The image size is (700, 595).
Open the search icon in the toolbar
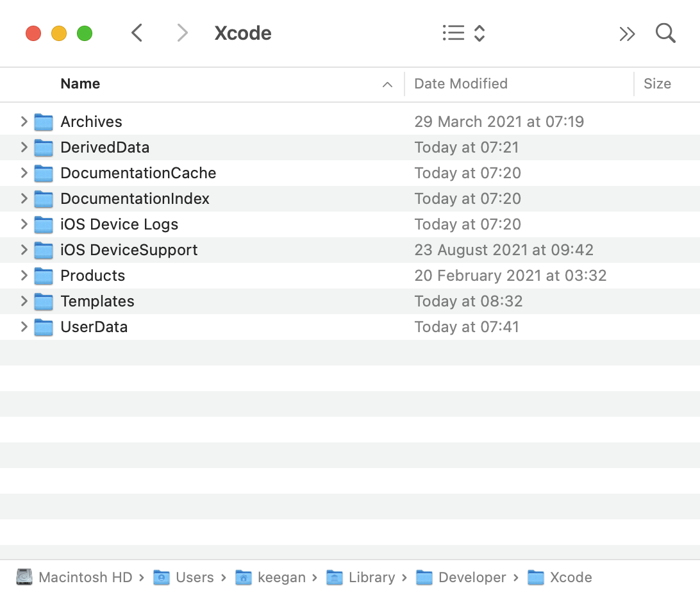pos(665,33)
